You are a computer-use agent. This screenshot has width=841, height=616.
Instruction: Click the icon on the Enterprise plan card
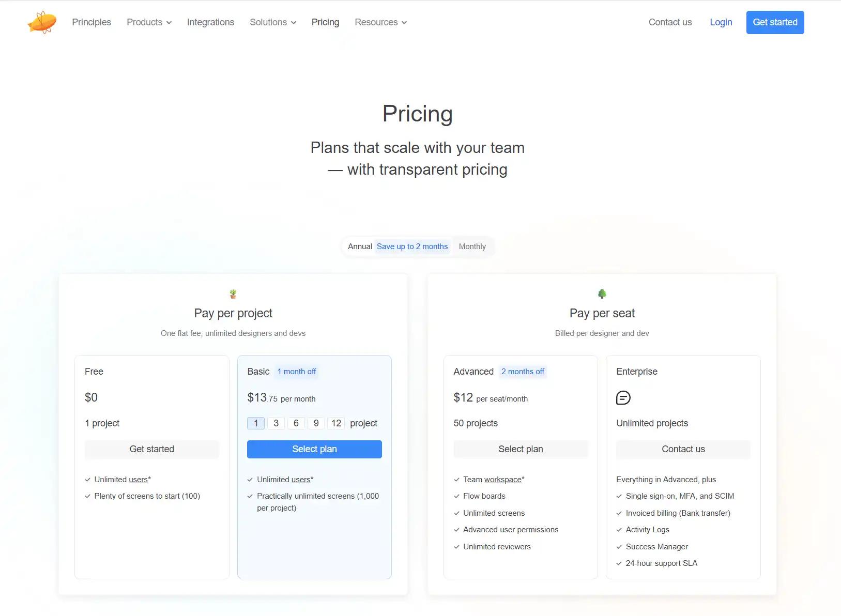623,397
